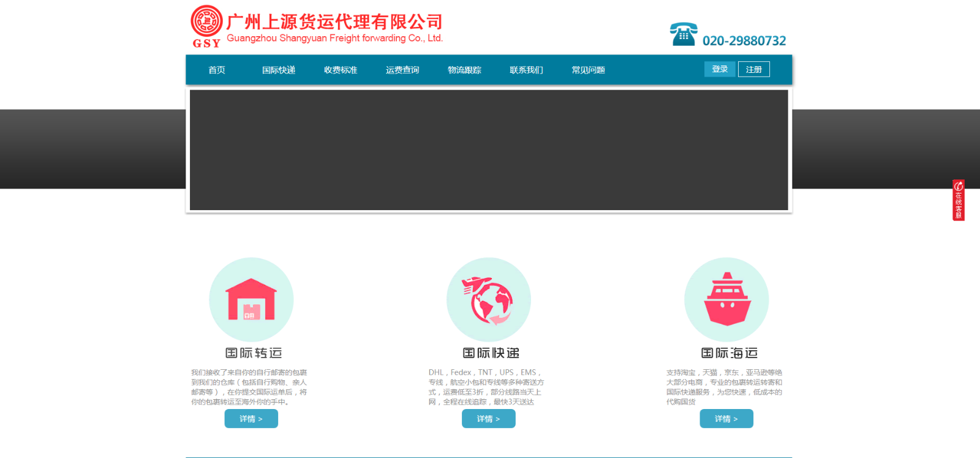Click the red cargo ship icon
This screenshot has width=980, height=458.
click(726, 299)
